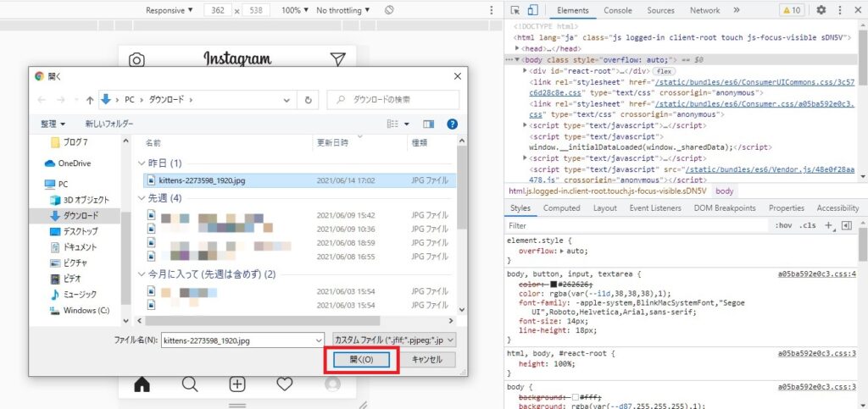Click the file name input field
This screenshot has width=868, height=409.
tap(243, 340)
